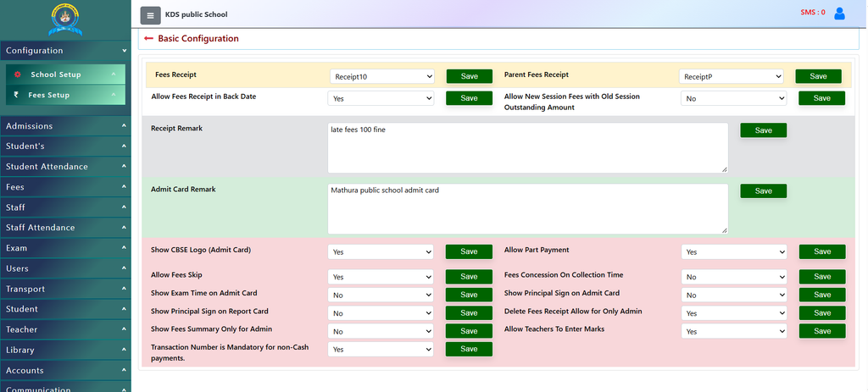Expand the Accounts menu
The image size is (868, 392).
(65, 371)
